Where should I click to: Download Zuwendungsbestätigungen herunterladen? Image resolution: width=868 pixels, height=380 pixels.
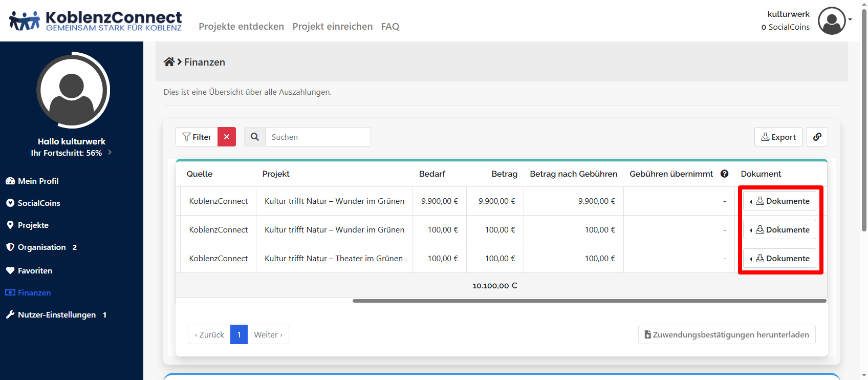tap(726, 334)
